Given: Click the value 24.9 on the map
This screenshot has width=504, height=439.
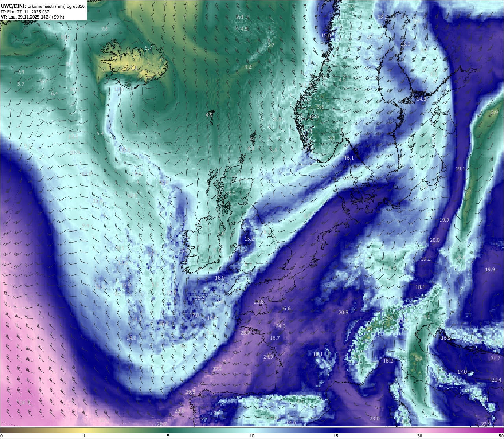Looking at the screenshot, I should coord(268,357).
